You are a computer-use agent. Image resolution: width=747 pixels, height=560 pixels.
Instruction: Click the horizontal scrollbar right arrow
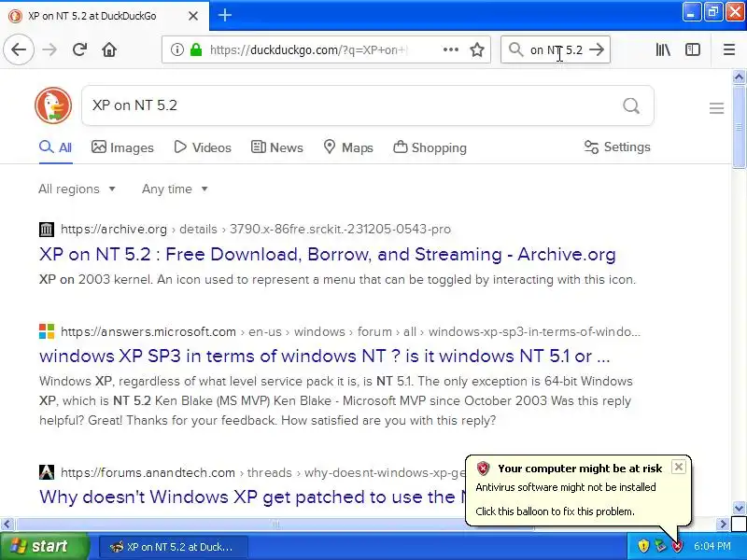pos(723,525)
